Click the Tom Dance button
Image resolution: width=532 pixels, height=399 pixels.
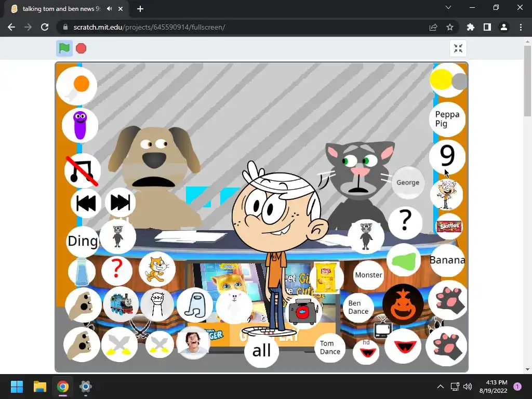click(x=330, y=348)
